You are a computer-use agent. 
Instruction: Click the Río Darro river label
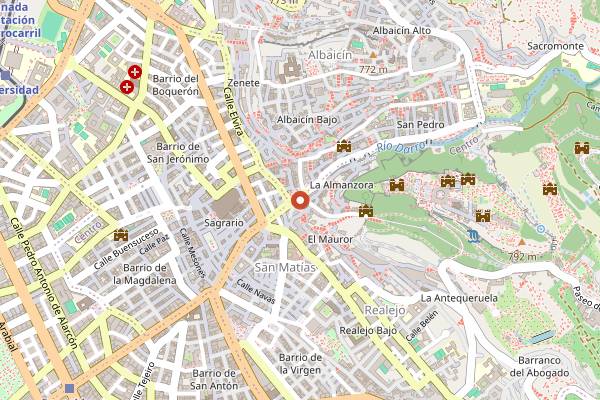[401, 146]
